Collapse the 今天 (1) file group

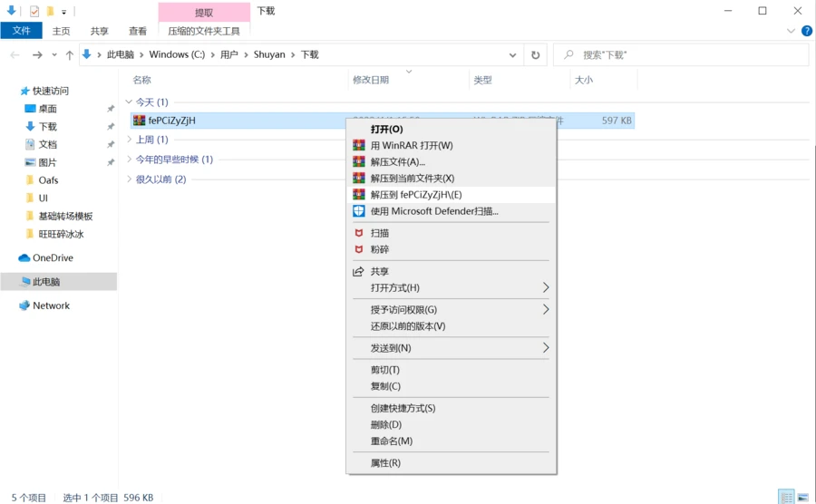(x=129, y=102)
